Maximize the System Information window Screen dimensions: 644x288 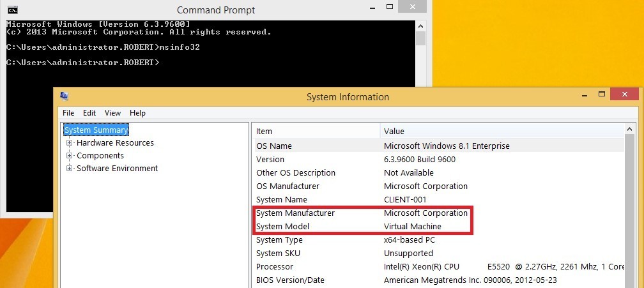pyautogui.click(x=602, y=94)
